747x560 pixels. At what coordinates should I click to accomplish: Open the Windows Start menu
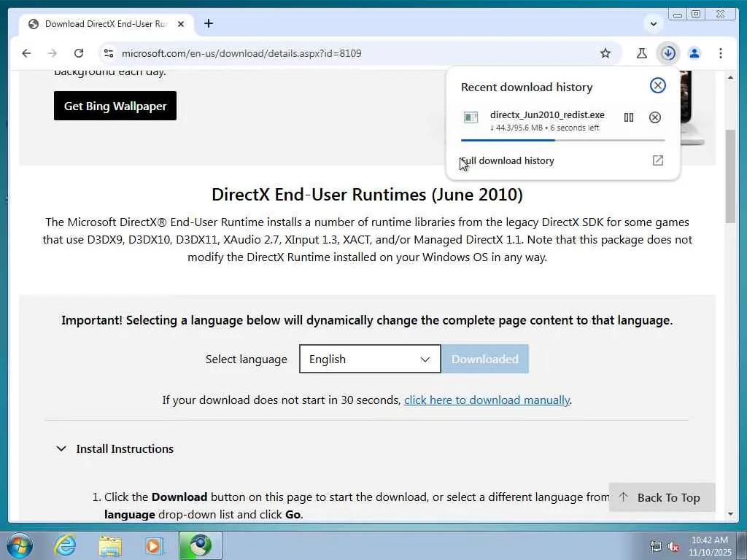click(x=20, y=545)
